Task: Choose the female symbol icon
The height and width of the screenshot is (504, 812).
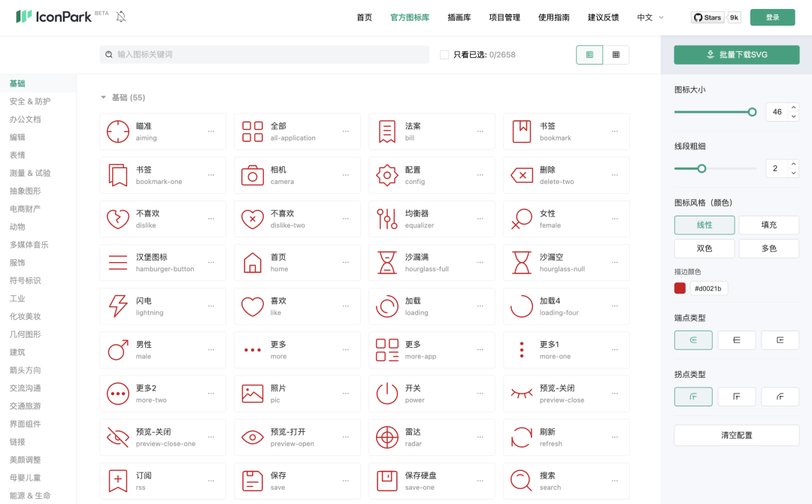Action: click(x=522, y=219)
